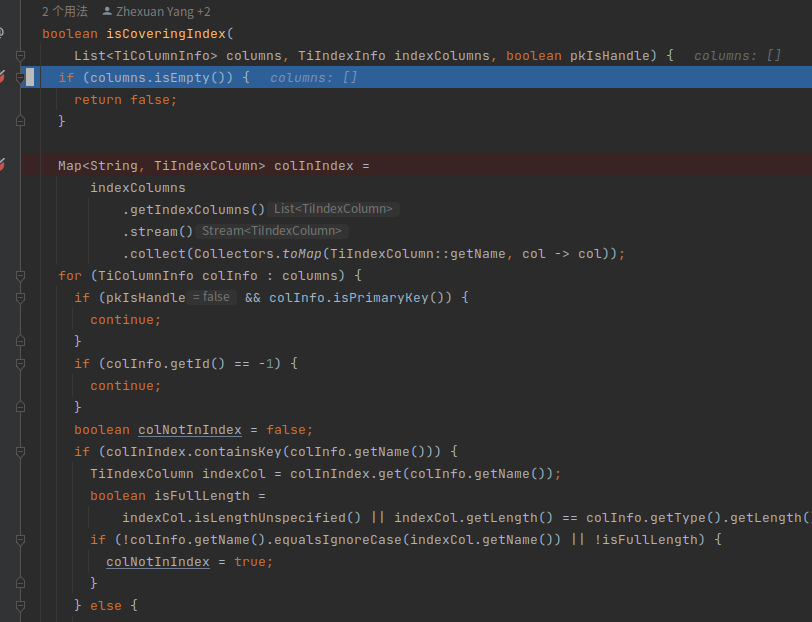Click 'indexCol.isLengthUnspecified()' call
The width and height of the screenshot is (812, 622).
tap(241, 518)
